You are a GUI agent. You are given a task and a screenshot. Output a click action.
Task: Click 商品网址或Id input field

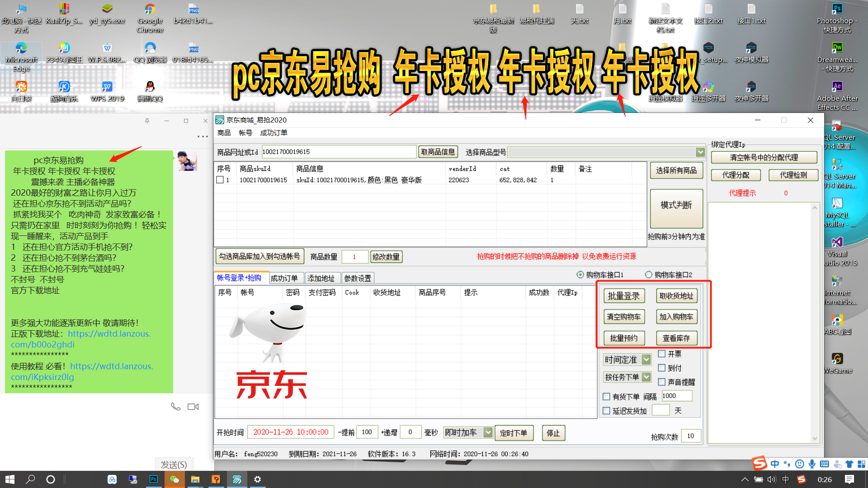339,152
